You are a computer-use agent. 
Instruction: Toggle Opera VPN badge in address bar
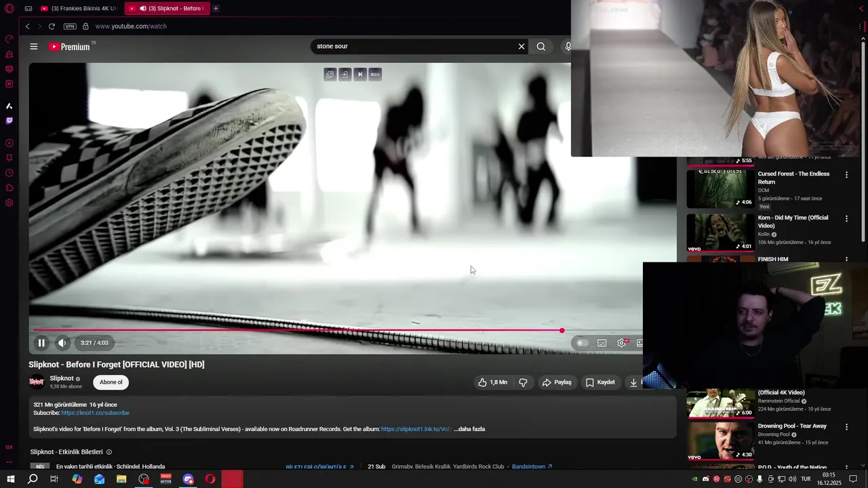pyautogui.click(x=70, y=26)
